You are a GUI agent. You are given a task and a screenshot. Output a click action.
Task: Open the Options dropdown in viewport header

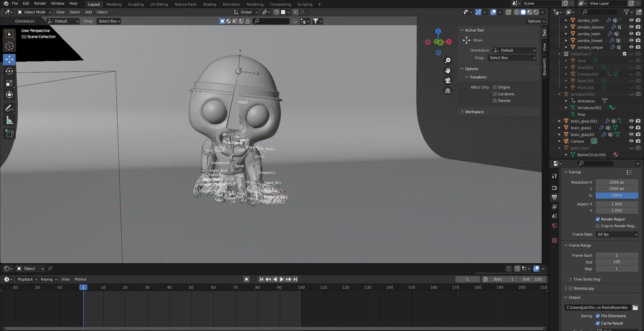pyautogui.click(x=536, y=21)
